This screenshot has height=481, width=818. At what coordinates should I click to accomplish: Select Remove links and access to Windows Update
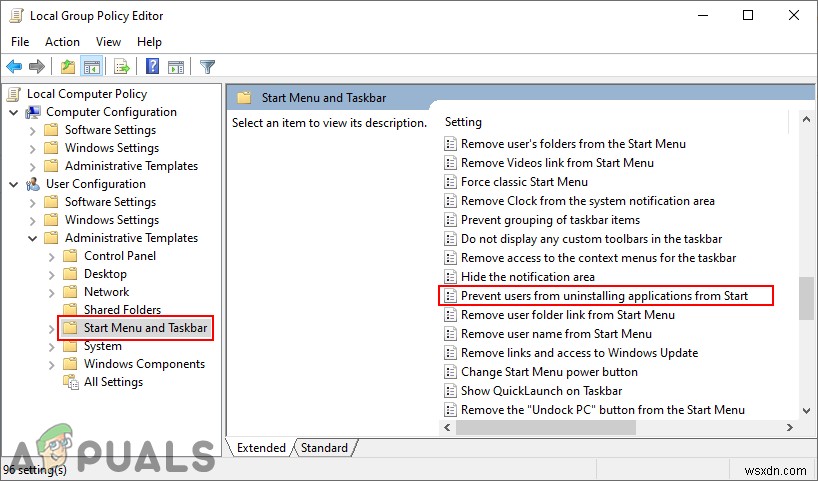coord(579,353)
